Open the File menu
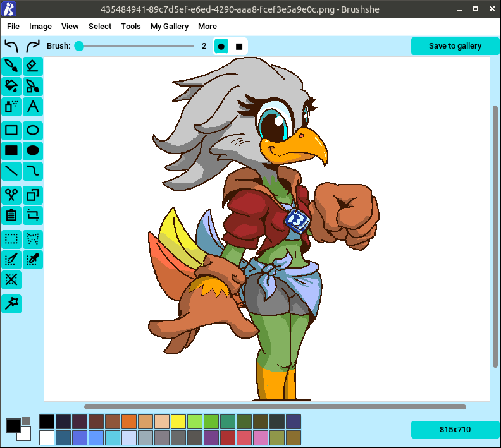This screenshot has width=501, height=448. coord(13,27)
